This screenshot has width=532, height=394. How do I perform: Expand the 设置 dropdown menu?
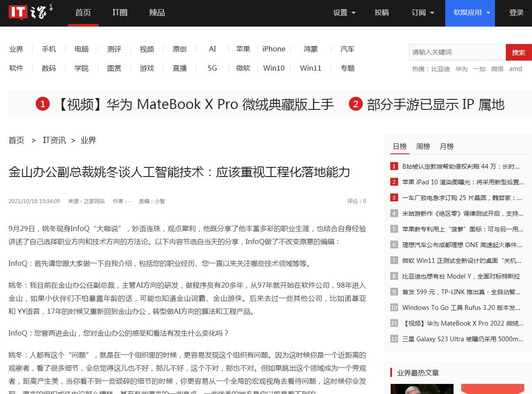click(344, 13)
